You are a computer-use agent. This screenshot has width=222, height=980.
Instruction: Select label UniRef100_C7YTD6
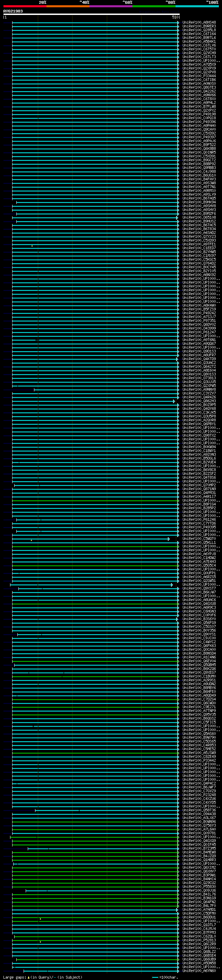[x=199, y=524]
